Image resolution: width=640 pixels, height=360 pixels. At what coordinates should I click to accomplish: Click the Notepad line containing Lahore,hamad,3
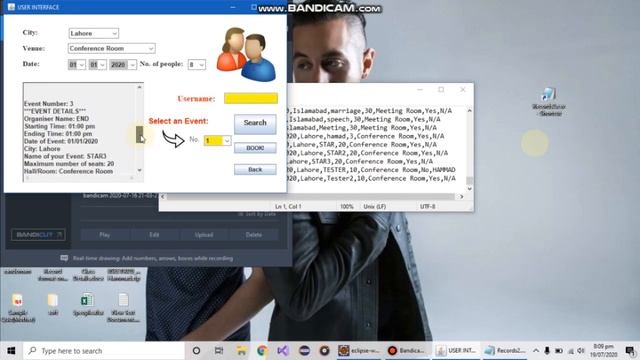pos(366,136)
